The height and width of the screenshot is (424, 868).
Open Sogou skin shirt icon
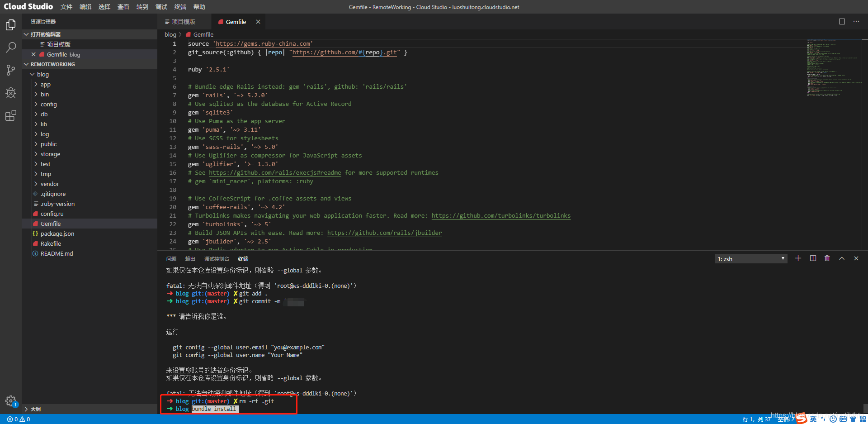(x=853, y=419)
